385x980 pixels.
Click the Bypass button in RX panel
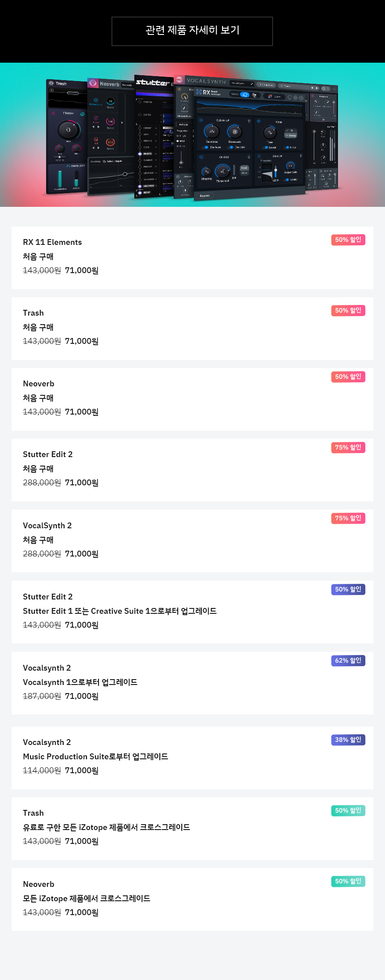pos(205,196)
